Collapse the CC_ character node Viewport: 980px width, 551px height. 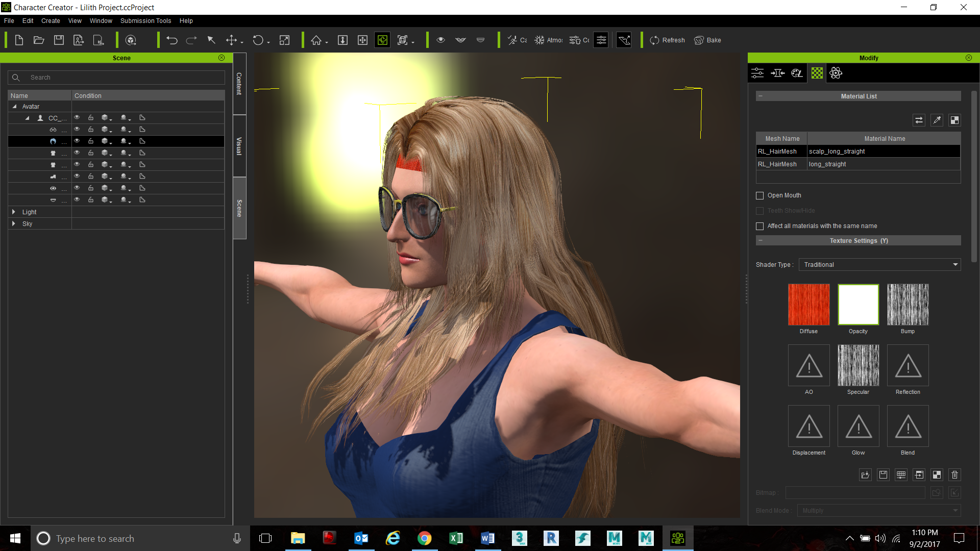pyautogui.click(x=27, y=118)
